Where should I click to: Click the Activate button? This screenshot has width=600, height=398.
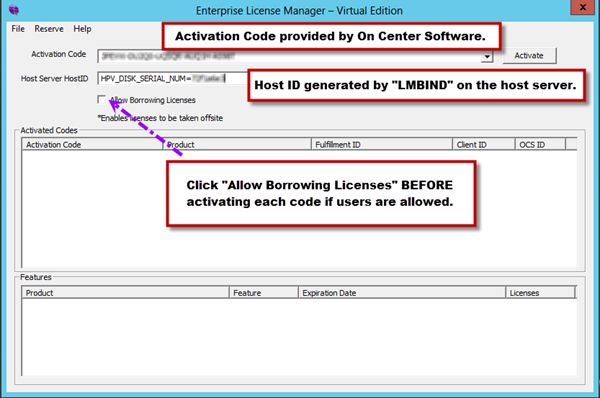point(529,55)
